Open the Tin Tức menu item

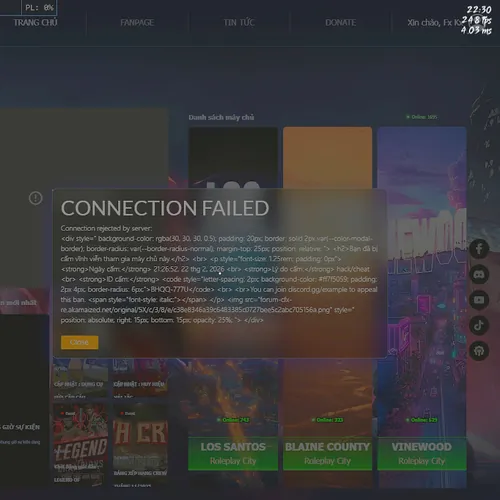[239, 23]
